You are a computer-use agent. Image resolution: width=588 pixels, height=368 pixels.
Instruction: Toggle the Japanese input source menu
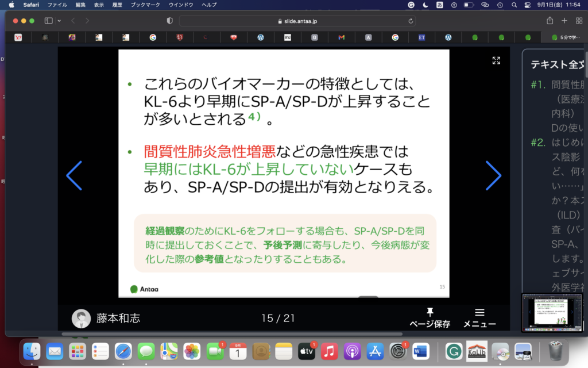[439, 5]
